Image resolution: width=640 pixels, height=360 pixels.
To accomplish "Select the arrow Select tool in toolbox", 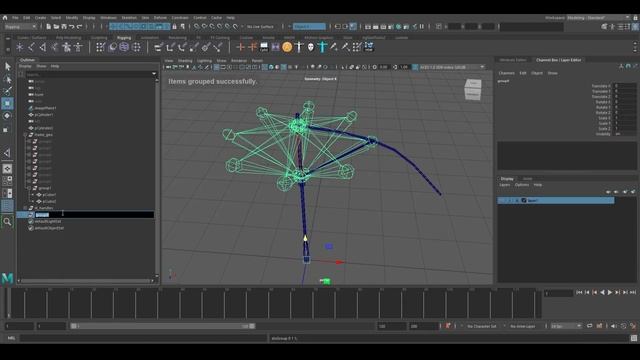I will 7,66.
